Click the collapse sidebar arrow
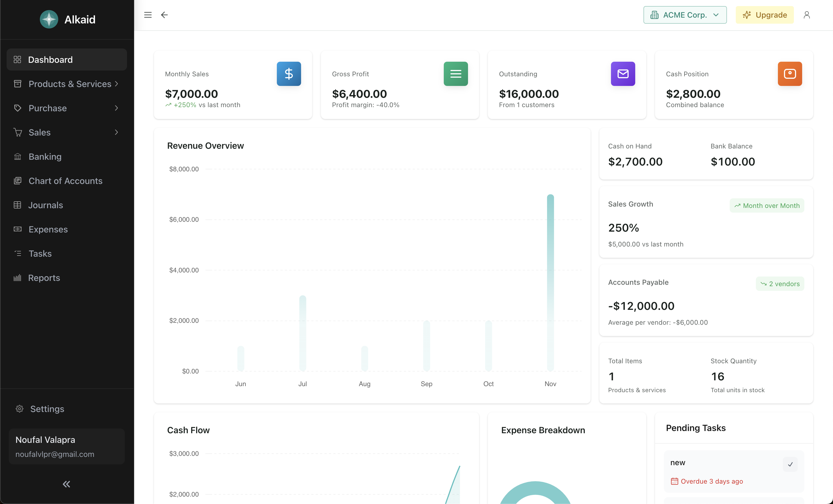The image size is (833, 504). pos(67,484)
